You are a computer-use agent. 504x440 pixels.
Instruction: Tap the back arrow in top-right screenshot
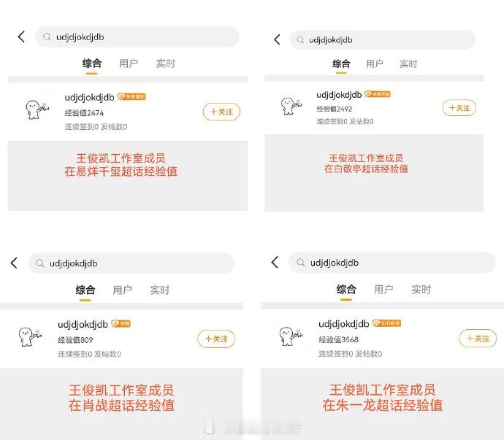pos(277,39)
